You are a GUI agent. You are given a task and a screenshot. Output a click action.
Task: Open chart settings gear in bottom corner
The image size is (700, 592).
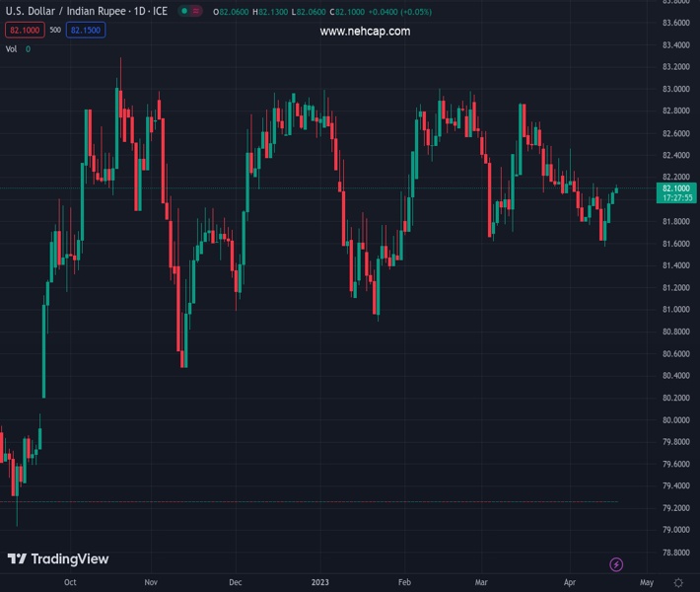click(678, 583)
